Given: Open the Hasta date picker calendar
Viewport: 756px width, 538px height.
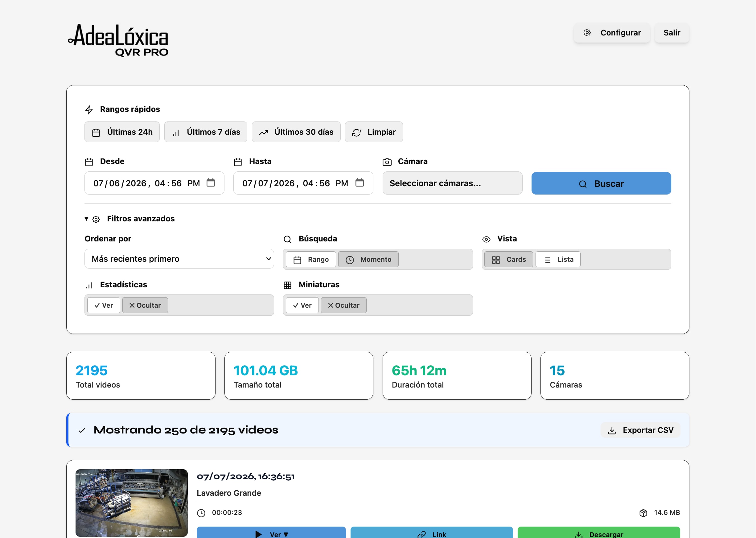Looking at the screenshot, I should click(360, 183).
